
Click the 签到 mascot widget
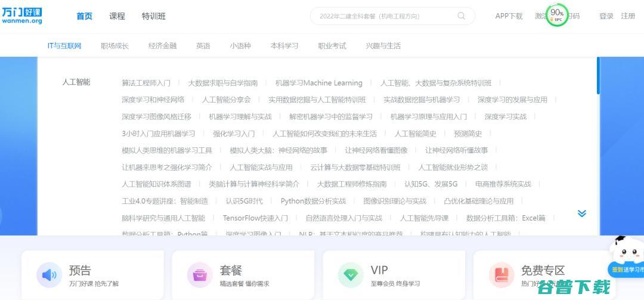tap(626, 257)
